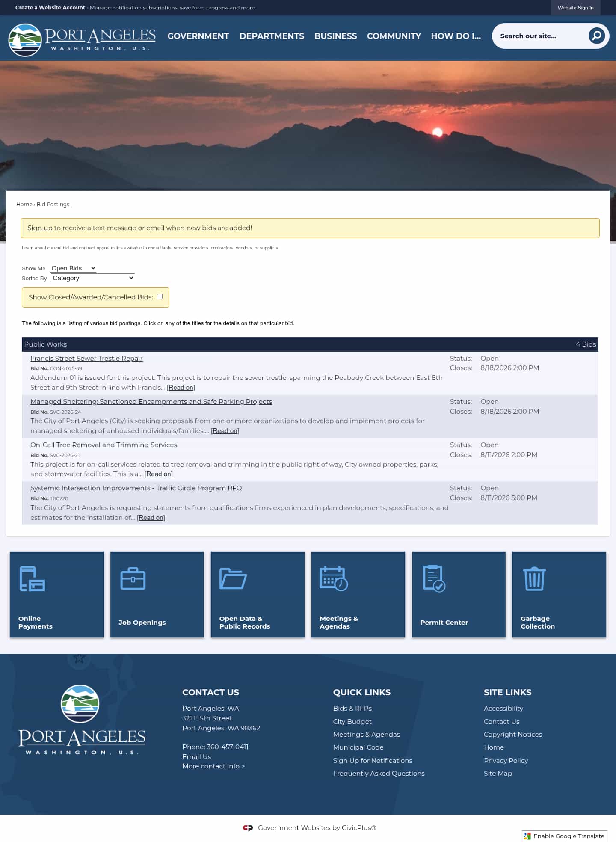This screenshot has width=616, height=842.
Task: Click the search magnifier icon button
Action: pos(596,36)
